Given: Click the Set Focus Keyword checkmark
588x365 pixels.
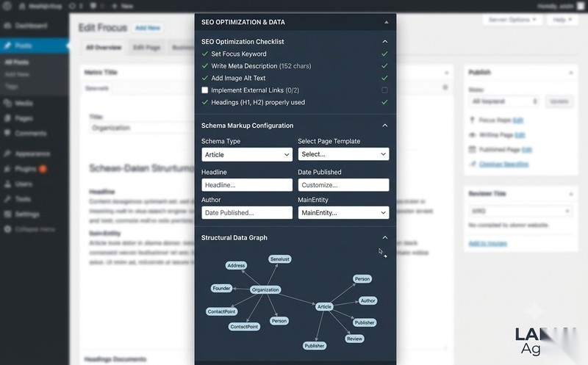Looking at the screenshot, I should [205, 54].
